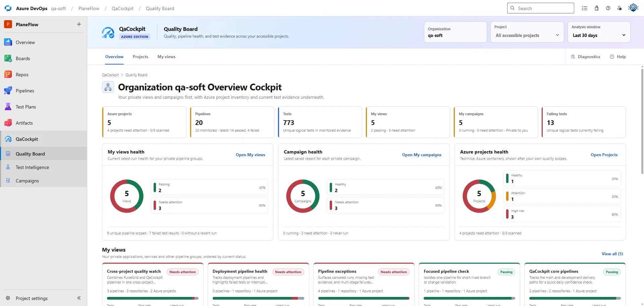Click the Open Projects link
The width and height of the screenshot is (644, 306).
[604, 155]
